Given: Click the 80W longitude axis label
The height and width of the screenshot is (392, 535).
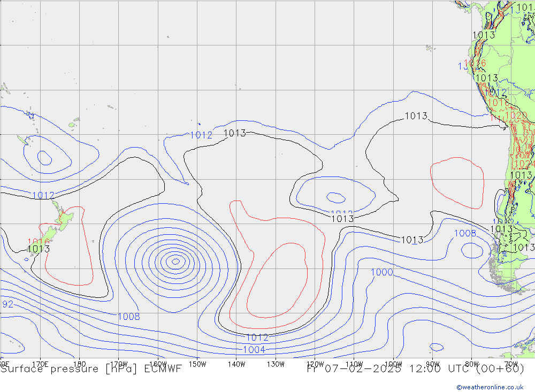Looking at the screenshot, I should tap(472, 364).
